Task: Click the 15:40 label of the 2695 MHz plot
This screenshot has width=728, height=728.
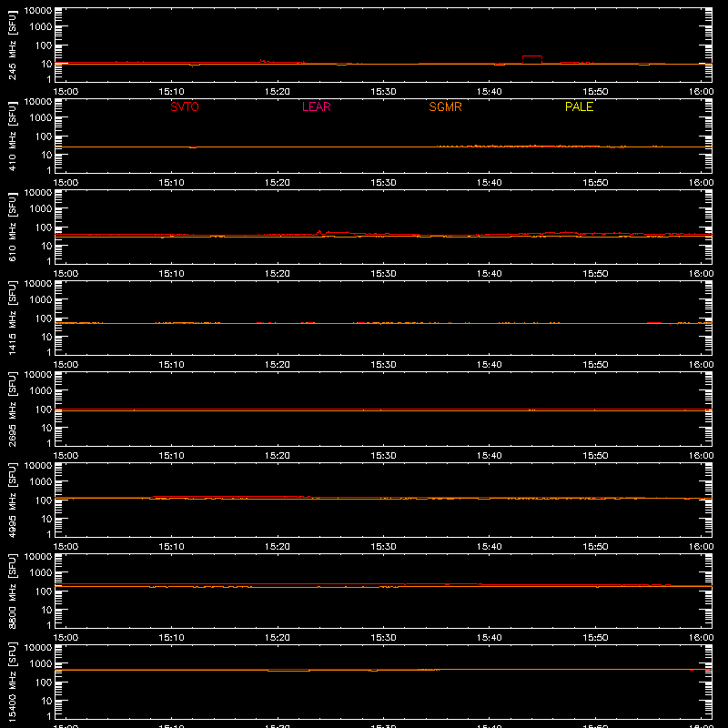Action: pyautogui.click(x=490, y=456)
